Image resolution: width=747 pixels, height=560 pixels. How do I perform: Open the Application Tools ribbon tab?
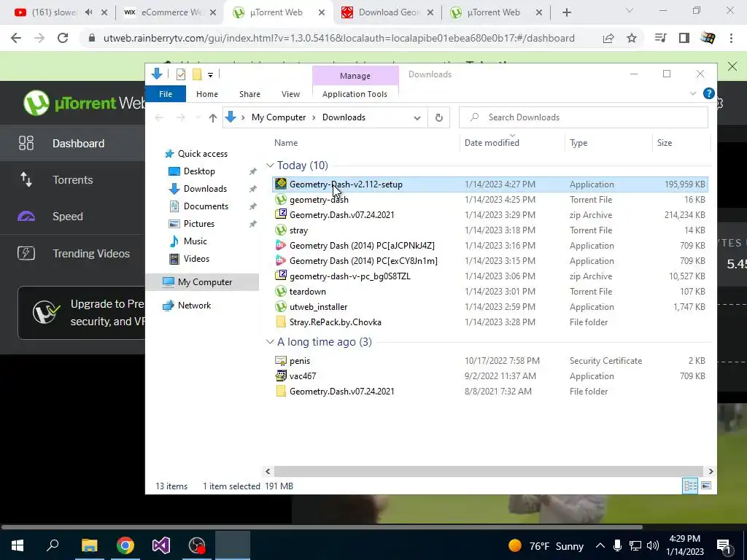pyautogui.click(x=355, y=94)
